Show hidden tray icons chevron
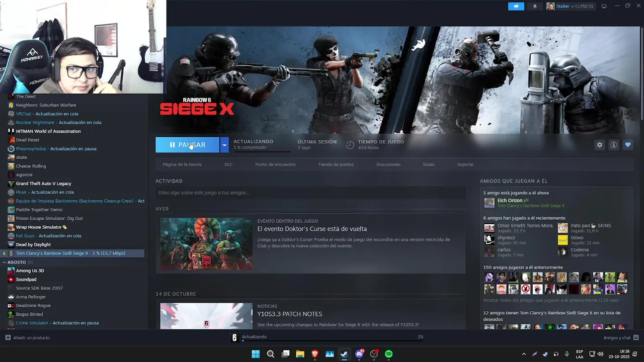644x362 pixels. tap(524, 354)
